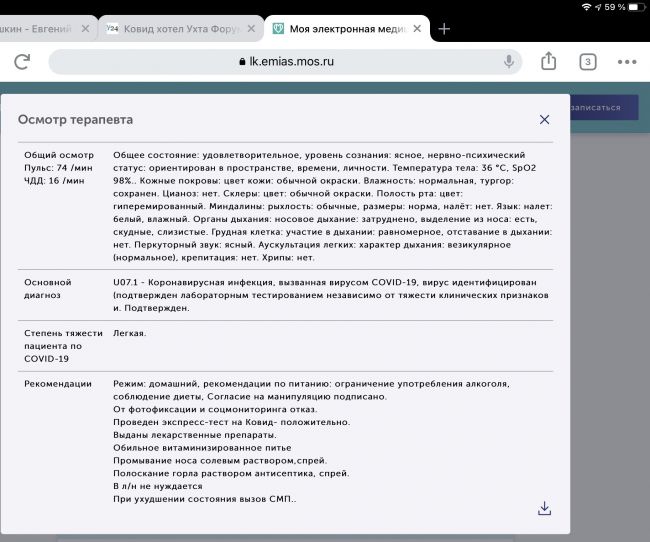Viewport: 650px width, 542px height.
Task: Open the share sheet icon
Action: 548,61
